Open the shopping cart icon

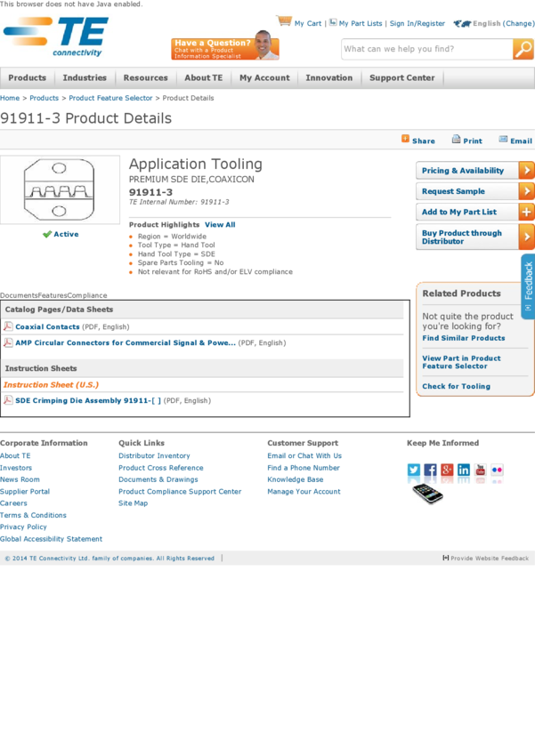pyautogui.click(x=284, y=21)
